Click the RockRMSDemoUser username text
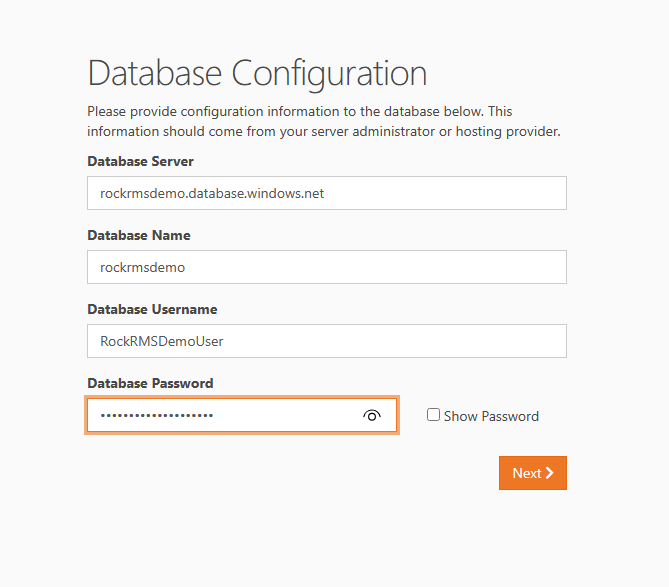Screen dimensions: 669x587 [162, 341]
